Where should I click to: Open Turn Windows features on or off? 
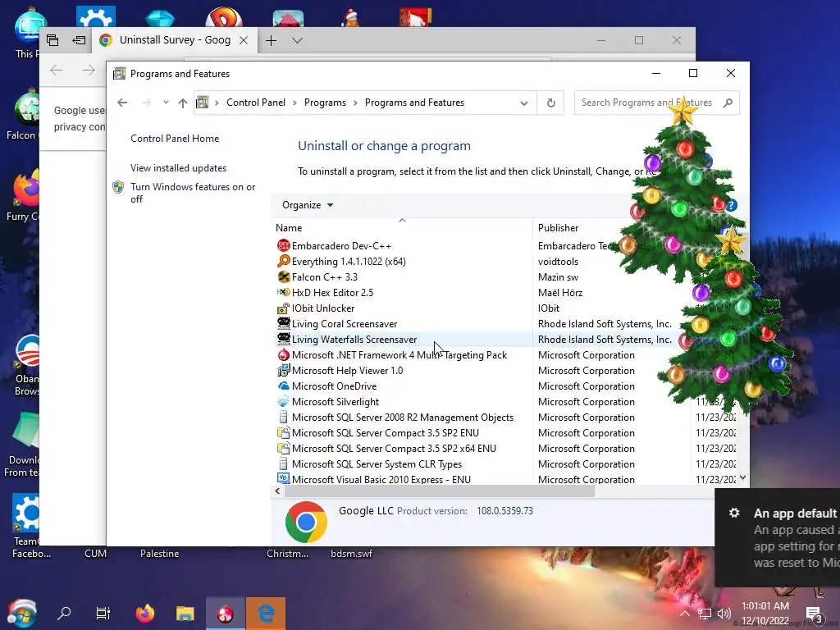click(193, 193)
